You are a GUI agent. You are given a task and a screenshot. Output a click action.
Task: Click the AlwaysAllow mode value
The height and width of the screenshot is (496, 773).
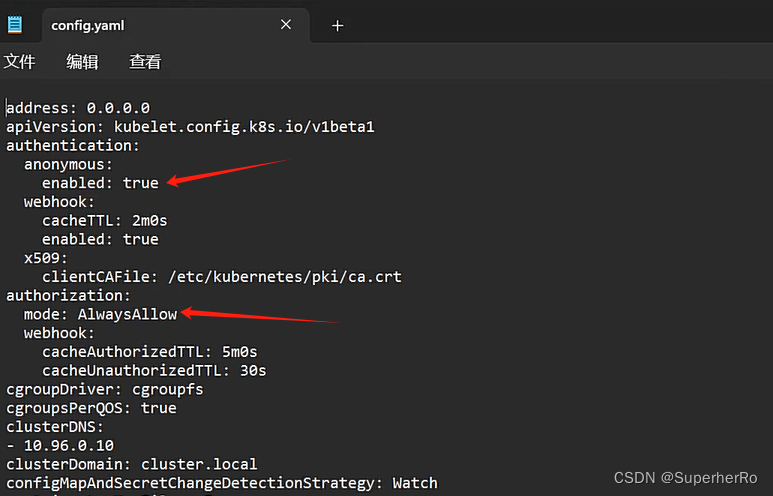127,314
